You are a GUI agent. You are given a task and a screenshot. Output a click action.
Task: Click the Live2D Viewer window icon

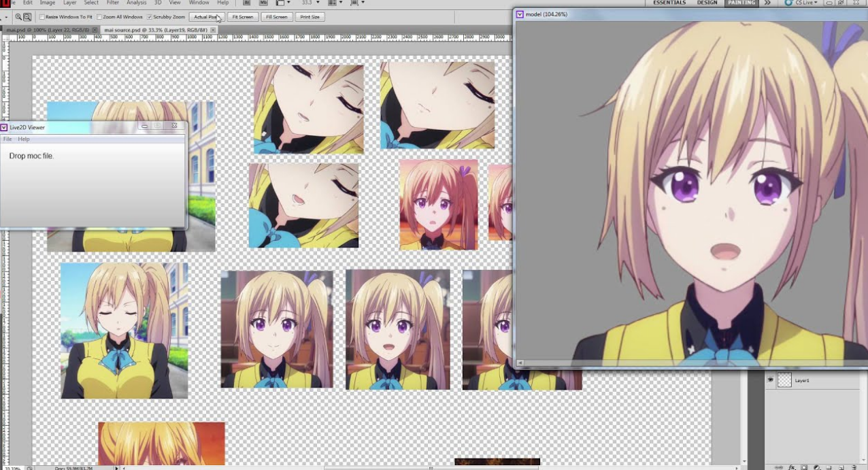click(x=4, y=127)
